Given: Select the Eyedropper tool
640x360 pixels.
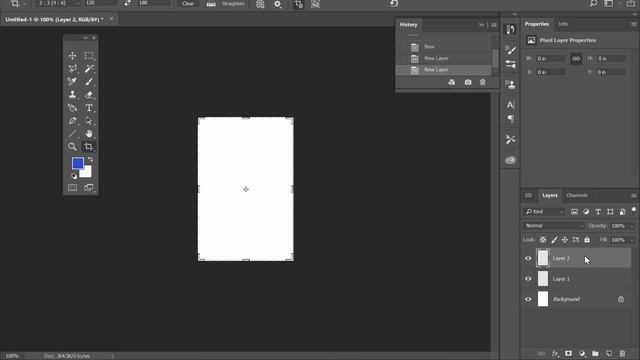Looking at the screenshot, I should (72, 82).
